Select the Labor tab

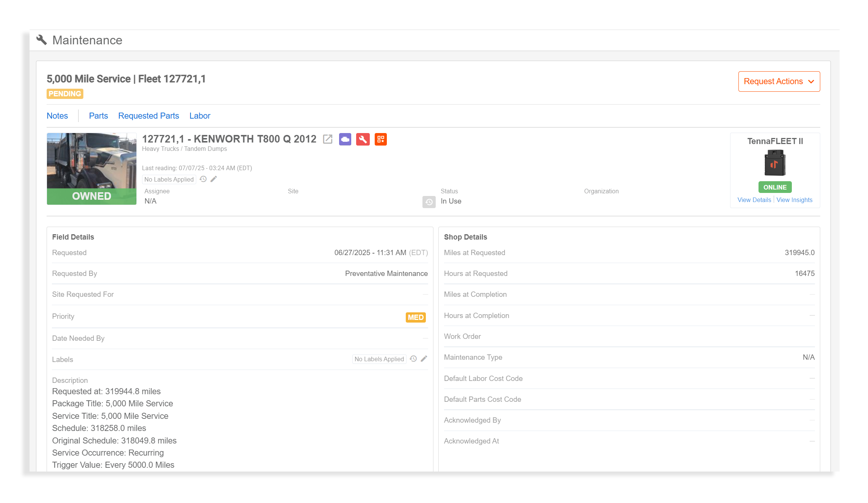[x=200, y=116]
